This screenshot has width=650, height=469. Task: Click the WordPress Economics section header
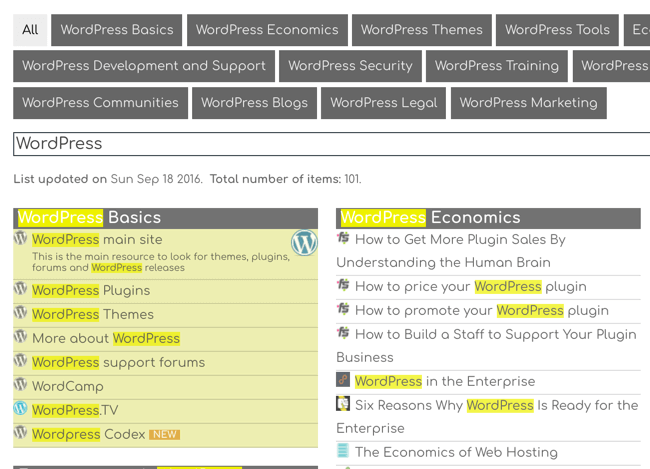click(430, 218)
